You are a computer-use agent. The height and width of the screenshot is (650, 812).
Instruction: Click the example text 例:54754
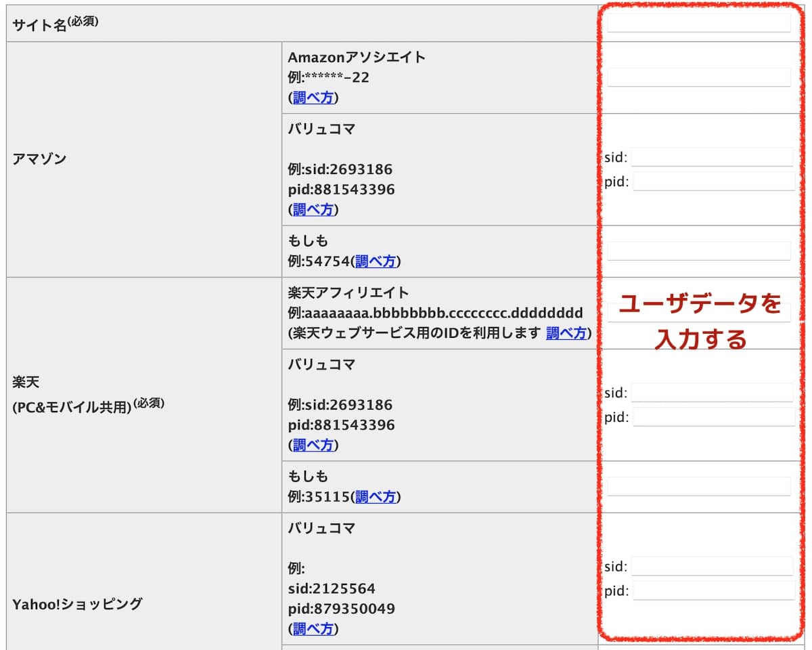tap(318, 261)
